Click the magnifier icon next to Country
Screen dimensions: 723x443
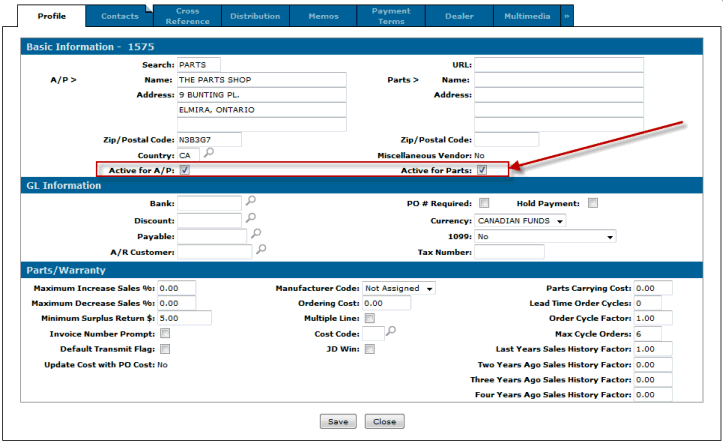click(208, 154)
